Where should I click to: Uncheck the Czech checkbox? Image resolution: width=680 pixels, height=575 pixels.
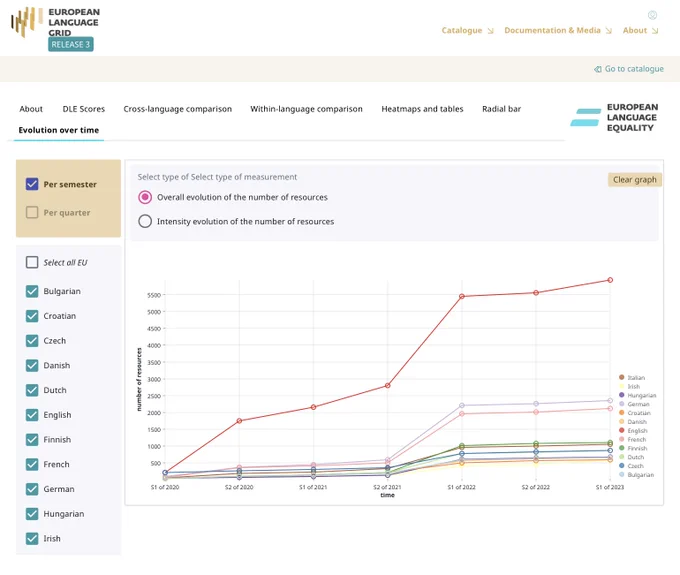point(32,341)
